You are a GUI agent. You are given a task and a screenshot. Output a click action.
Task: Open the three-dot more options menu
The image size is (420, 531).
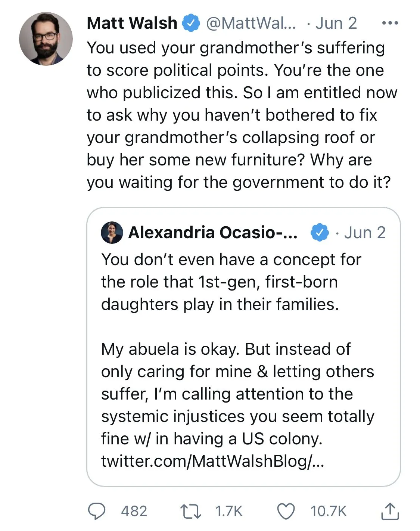tap(390, 23)
